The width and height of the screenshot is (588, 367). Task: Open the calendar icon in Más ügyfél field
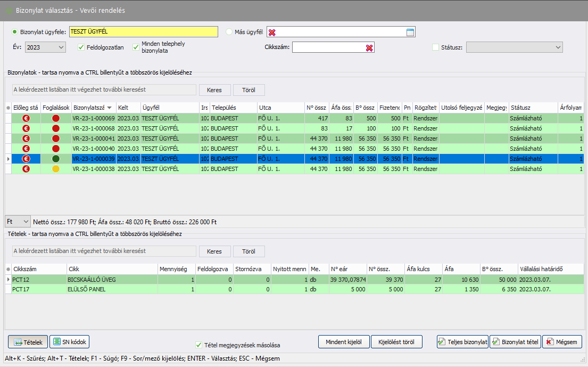point(410,32)
